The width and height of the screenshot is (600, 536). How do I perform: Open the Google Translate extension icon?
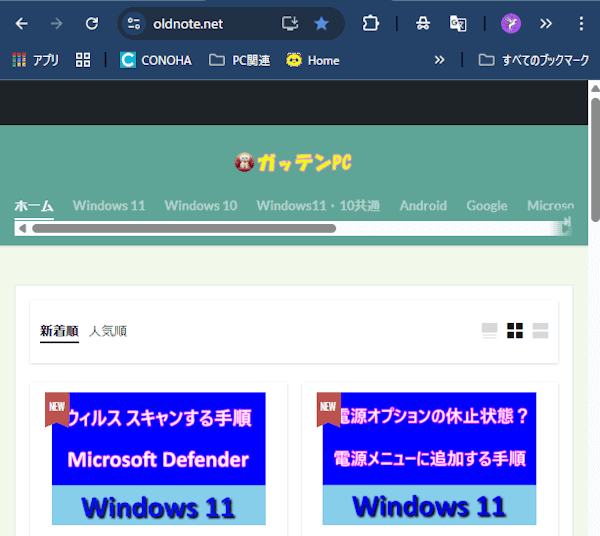click(x=458, y=24)
